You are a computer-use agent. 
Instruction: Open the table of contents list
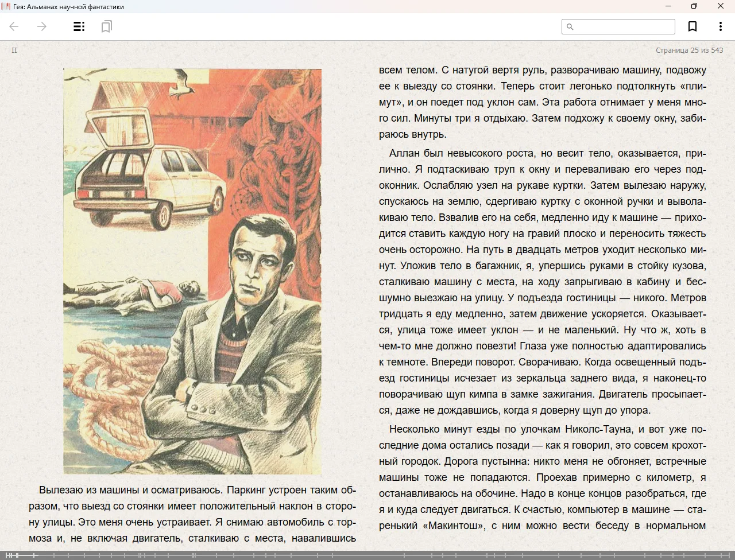click(x=79, y=26)
